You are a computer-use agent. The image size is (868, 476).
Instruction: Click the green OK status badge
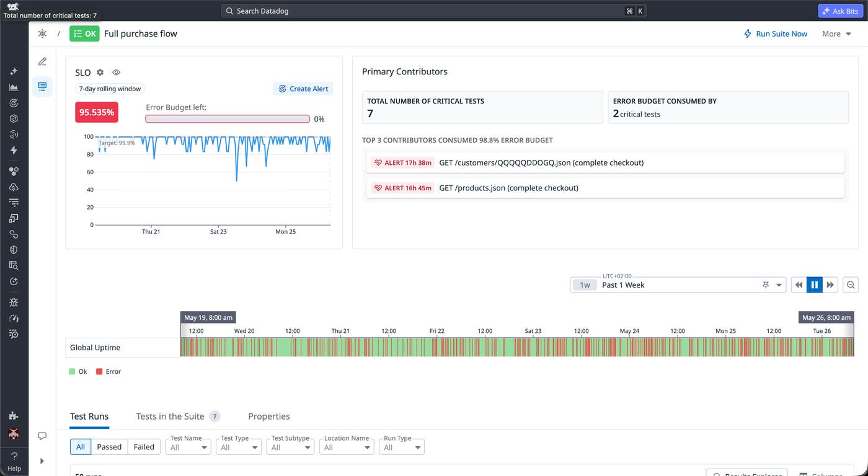point(84,33)
